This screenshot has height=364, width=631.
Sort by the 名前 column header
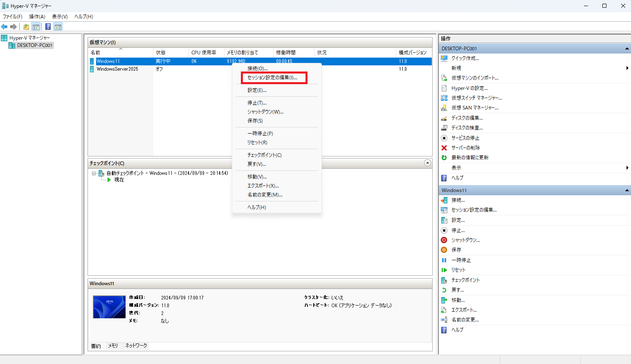121,53
